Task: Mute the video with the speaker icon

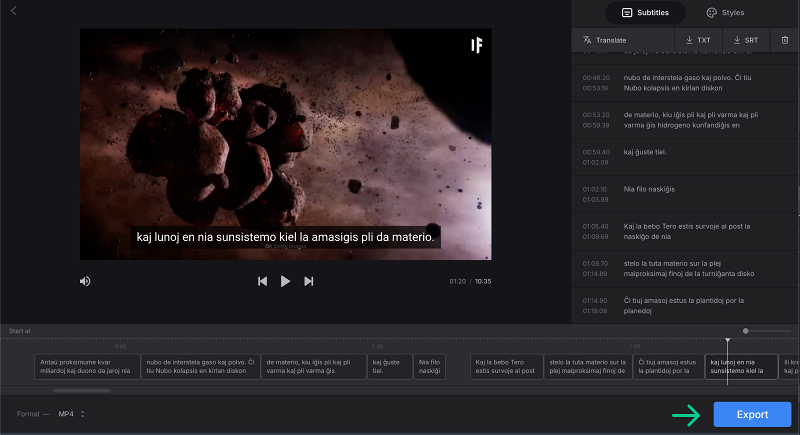Action: point(85,282)
